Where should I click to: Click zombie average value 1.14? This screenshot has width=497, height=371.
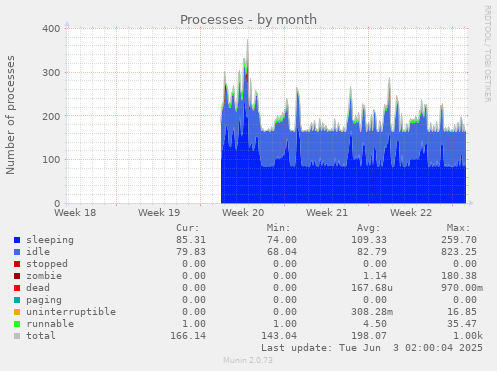[375, 276]
